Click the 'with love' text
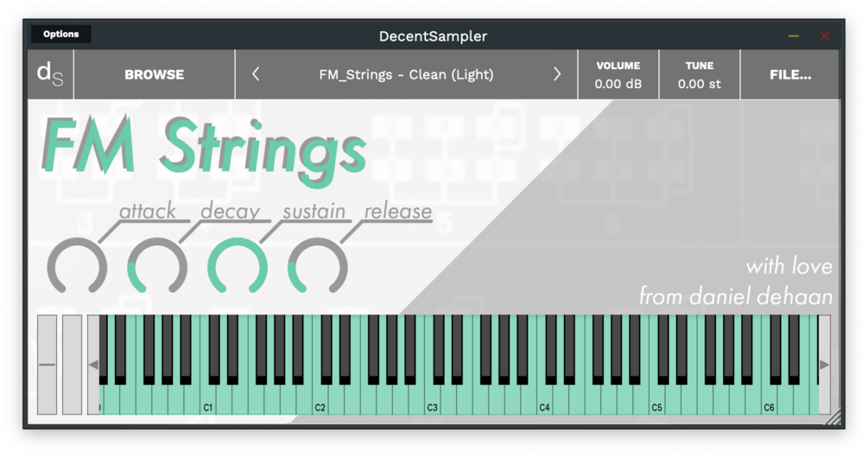Screen dimensions: 868x456 pyautogui.click(x=789, y=266)
